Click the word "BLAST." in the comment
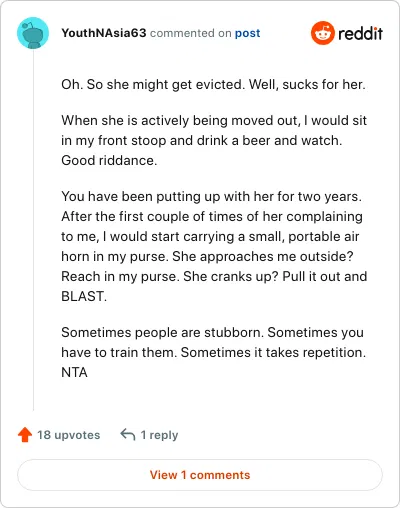The image size is (400, 508). point(84,296)
